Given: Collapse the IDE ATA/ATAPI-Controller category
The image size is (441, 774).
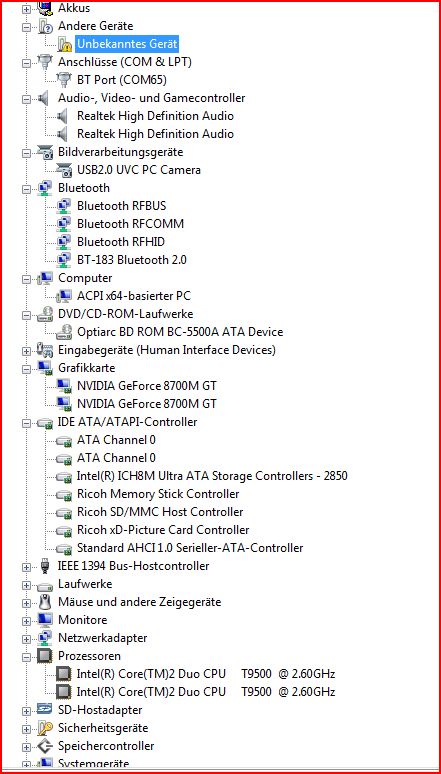Looking at the screenshot, I should click(x=26, y=423).
